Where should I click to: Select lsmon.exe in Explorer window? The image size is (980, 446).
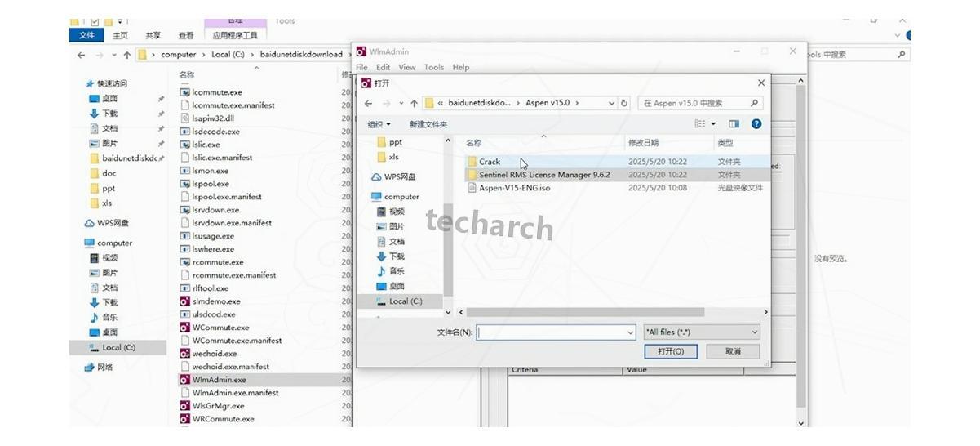pyautogui.click(x=204, y=171)
